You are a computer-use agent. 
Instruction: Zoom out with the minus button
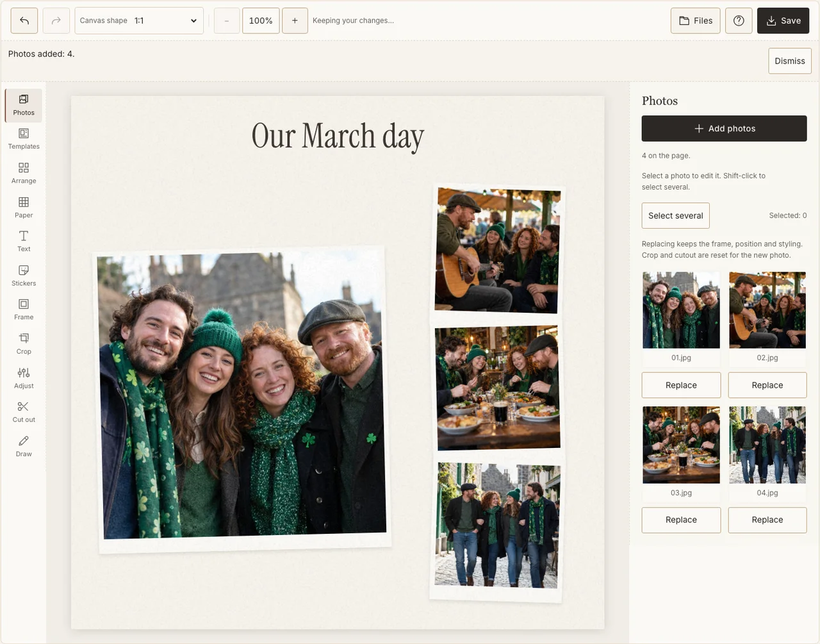click(227, 21)
